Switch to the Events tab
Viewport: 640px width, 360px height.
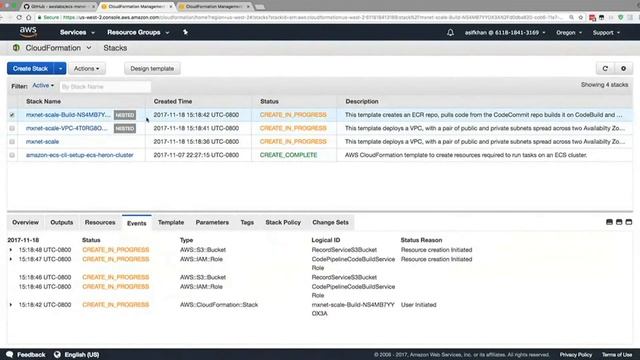click(x=137, y=223)
